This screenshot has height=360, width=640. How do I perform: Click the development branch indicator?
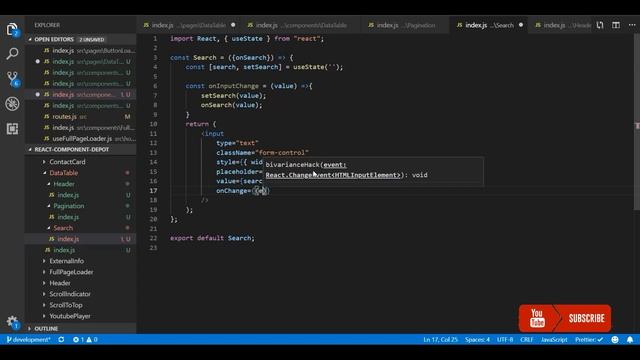point(28,340)
